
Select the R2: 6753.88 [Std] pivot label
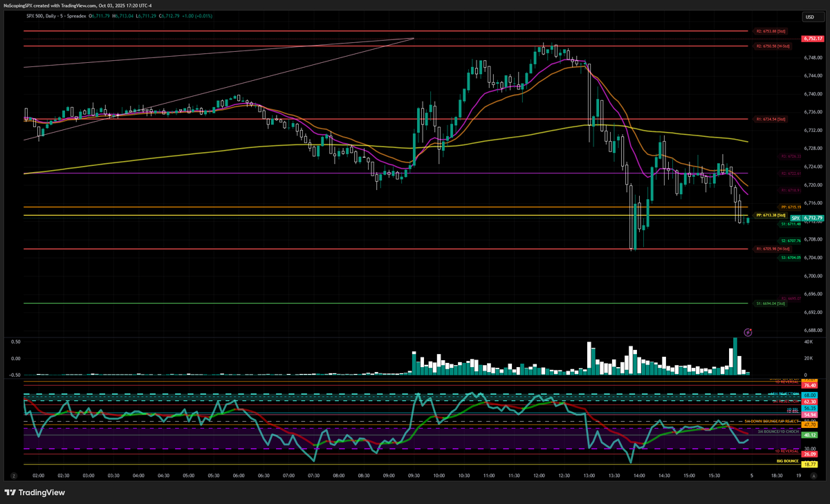771,31
